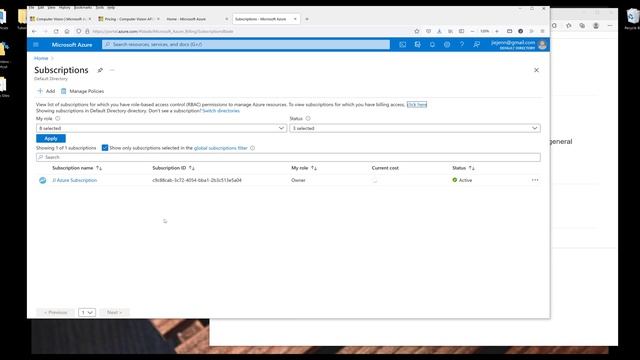Focus the subscriptions Search field
The height and width of the screenshot is (360, 640).
point(288,157)
